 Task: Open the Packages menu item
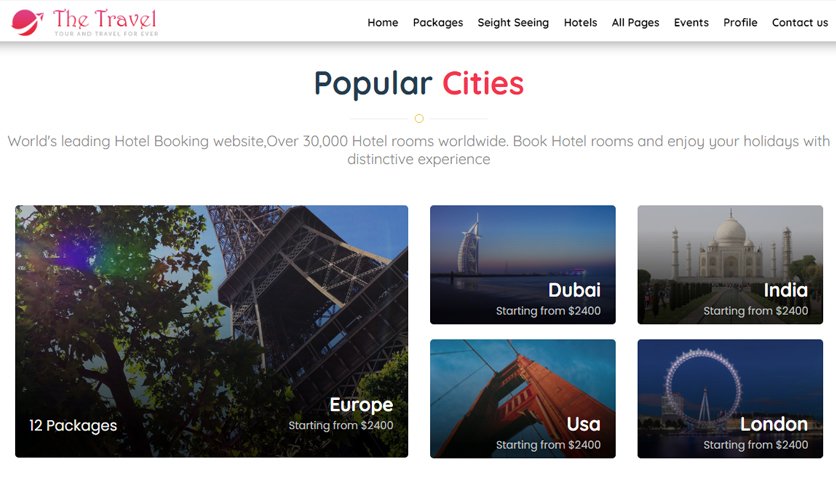point(438,22)
